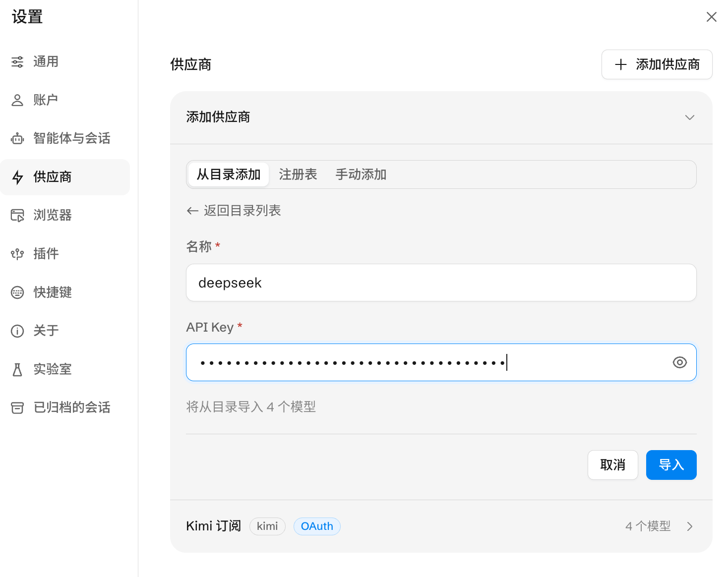Go back via 返回目录列表 link
This screenshot has width=728, height=577.
[x=234, y=211]
